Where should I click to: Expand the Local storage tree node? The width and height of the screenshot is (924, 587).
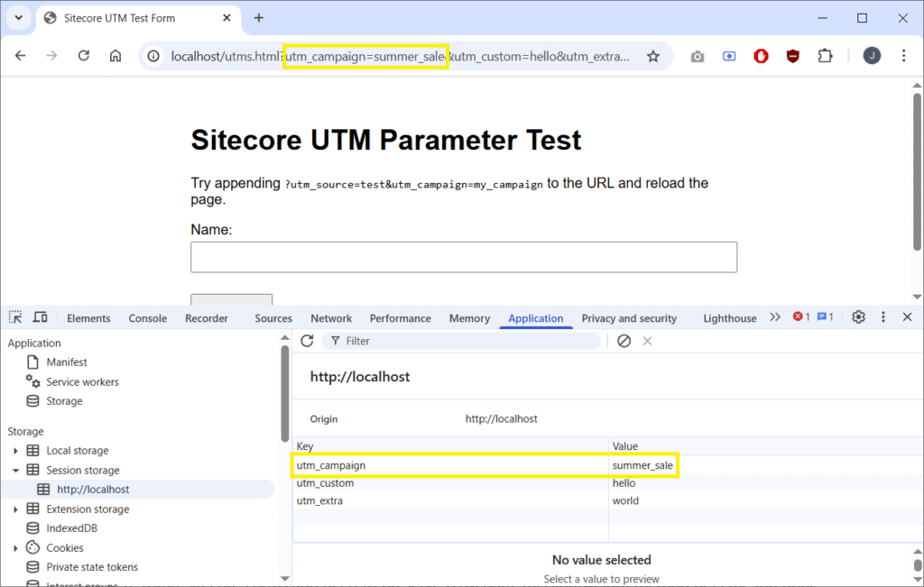coord(15,451)
